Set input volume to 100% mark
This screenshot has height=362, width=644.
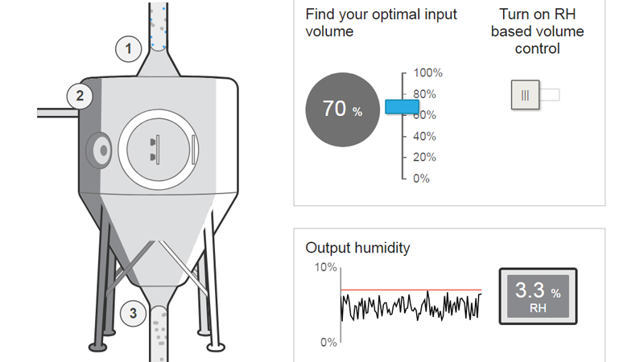404,73
